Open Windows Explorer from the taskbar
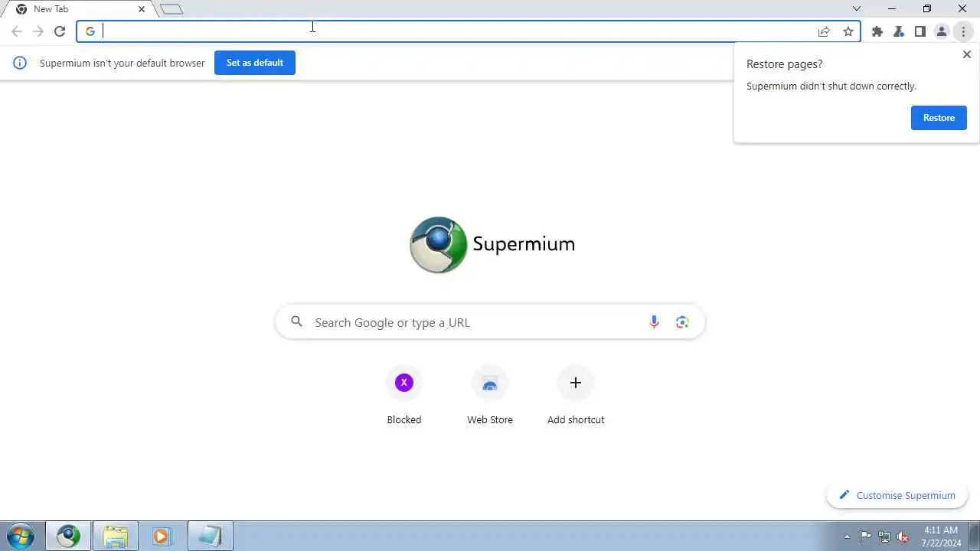This screenshot has height=551, width=980. coord(116,536)
